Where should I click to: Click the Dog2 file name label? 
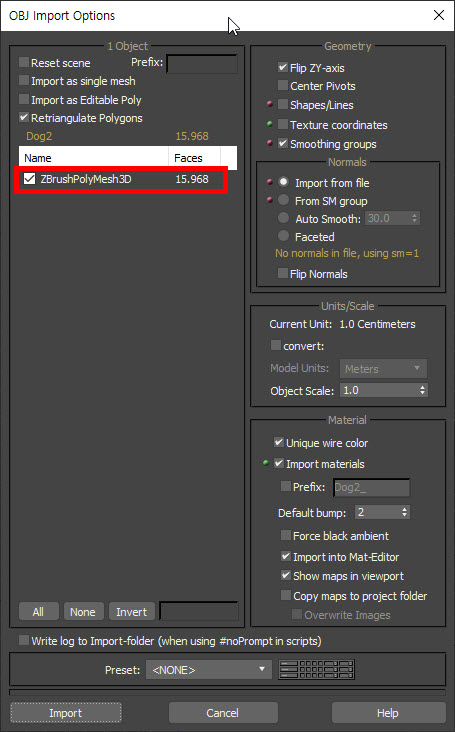pyautogui.click(x=39, y=136)
